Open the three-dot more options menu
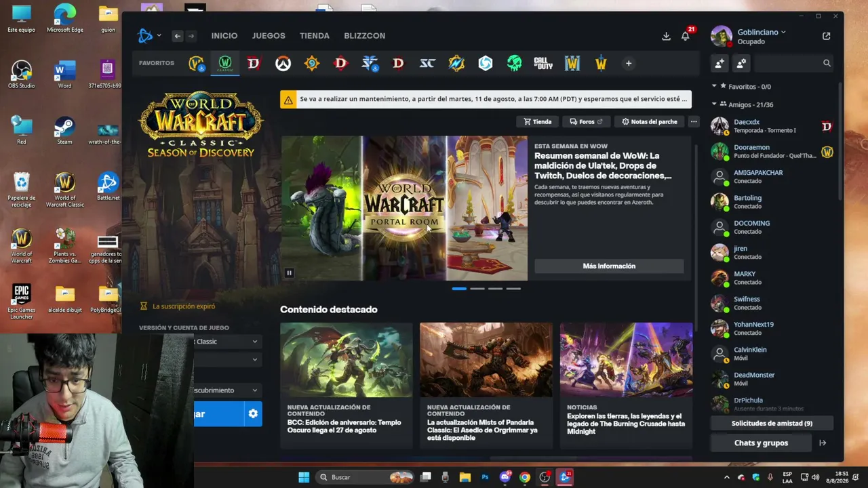Screen dimensions: 868x488 (693, 122)
